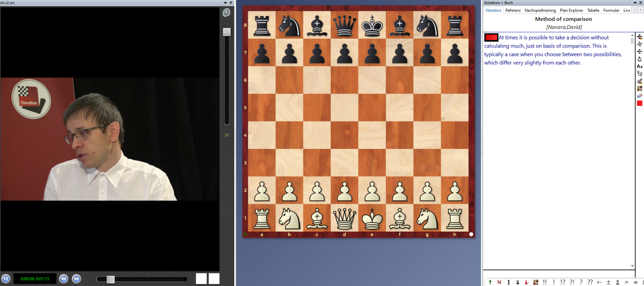Click the red X delete variation icon
This screenshot has height=286, width=644.
(x=499, y=282)
